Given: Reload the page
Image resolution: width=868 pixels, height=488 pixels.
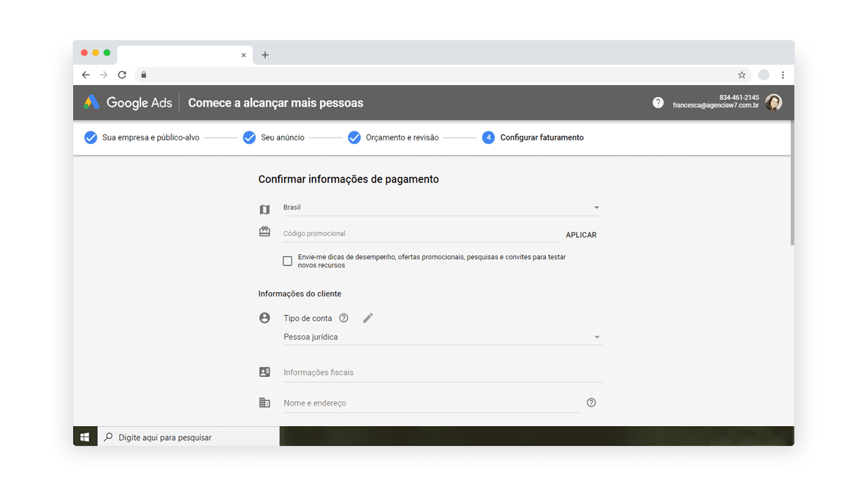Looking at the screenshot, I should [x=122, y=75].
